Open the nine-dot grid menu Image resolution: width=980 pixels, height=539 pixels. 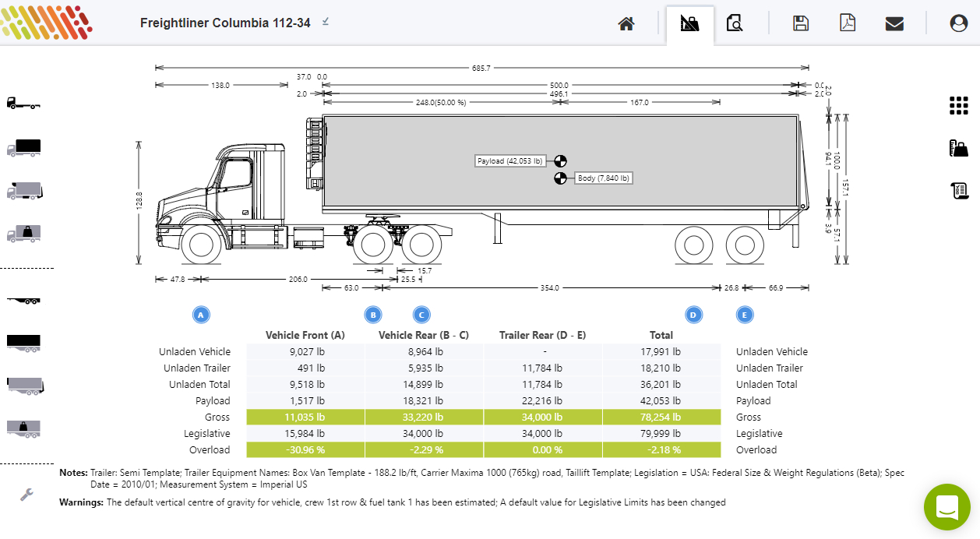click(x=958, y=106)
